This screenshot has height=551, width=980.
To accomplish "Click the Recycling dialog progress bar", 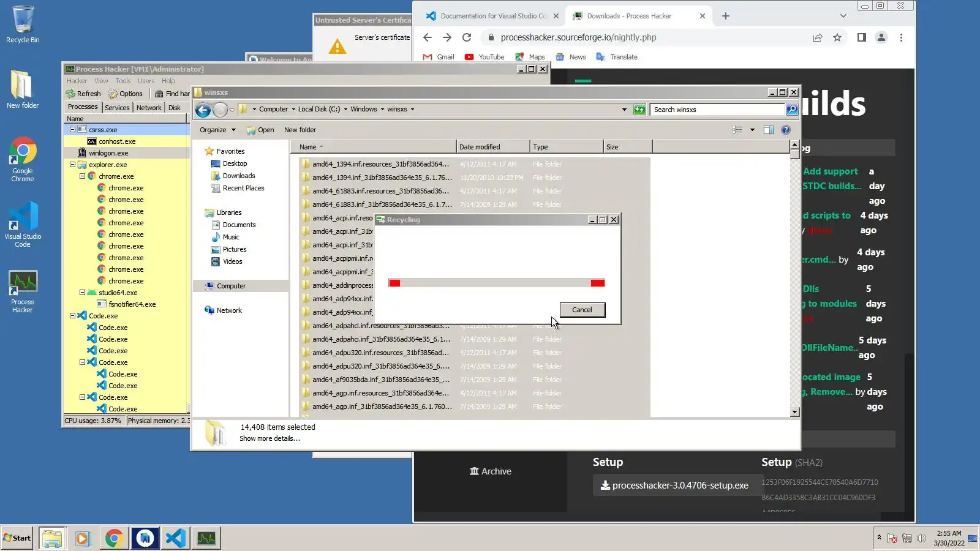I will tap(496, 283).
